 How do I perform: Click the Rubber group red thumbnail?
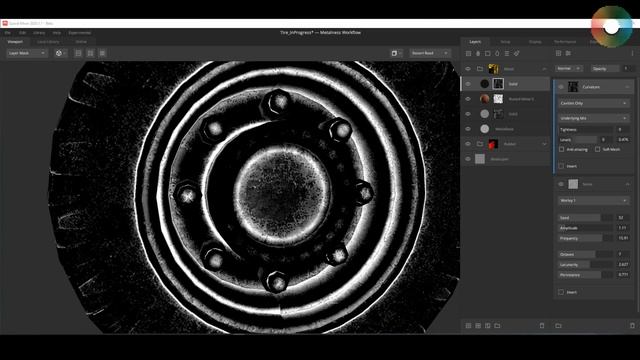click(493, 144)
